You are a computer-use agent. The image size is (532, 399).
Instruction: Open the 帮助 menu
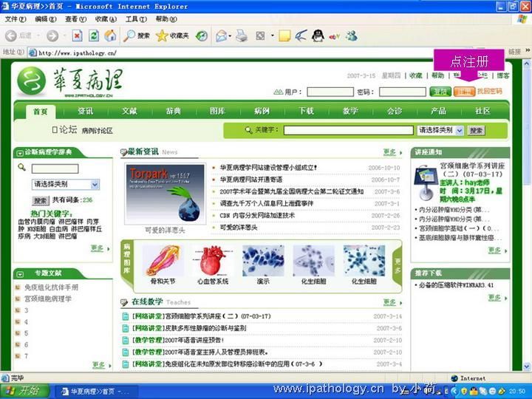click(166, 19)
